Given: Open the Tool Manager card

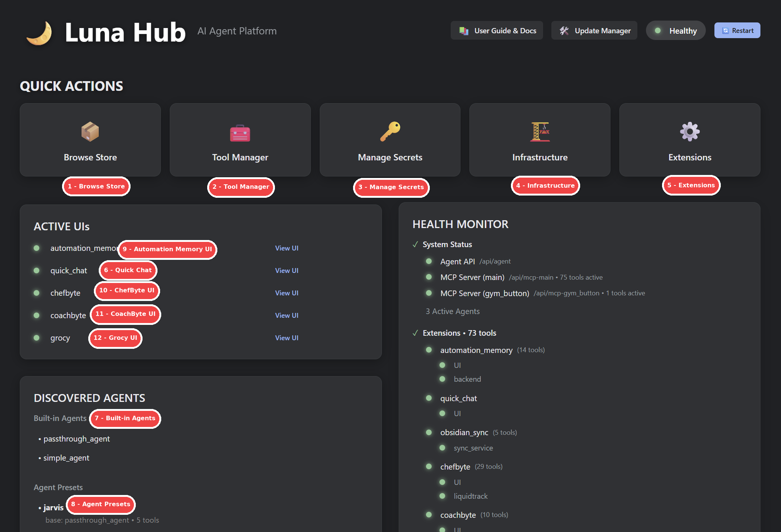Looking at the screenshot, I should (x=240, y=140).
